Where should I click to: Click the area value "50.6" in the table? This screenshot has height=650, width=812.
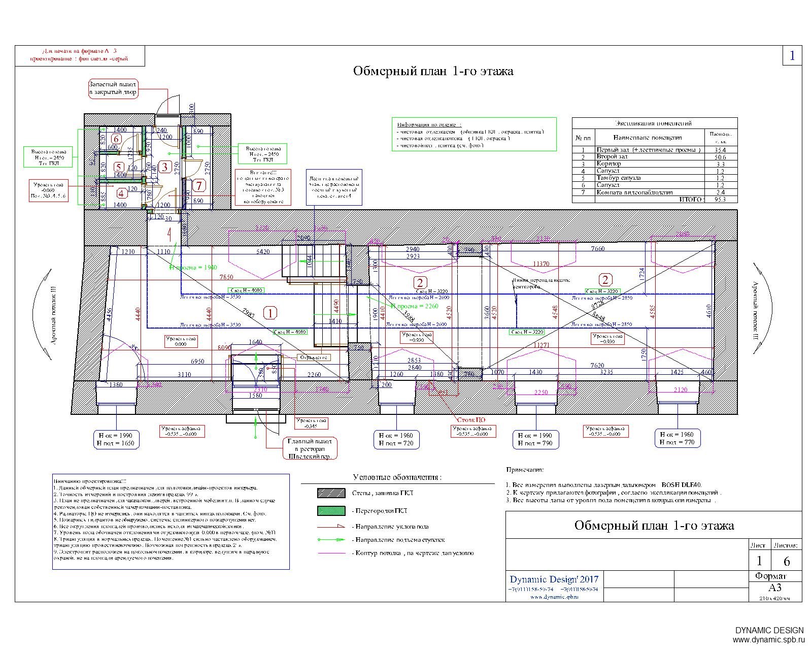tap(720, 157)
